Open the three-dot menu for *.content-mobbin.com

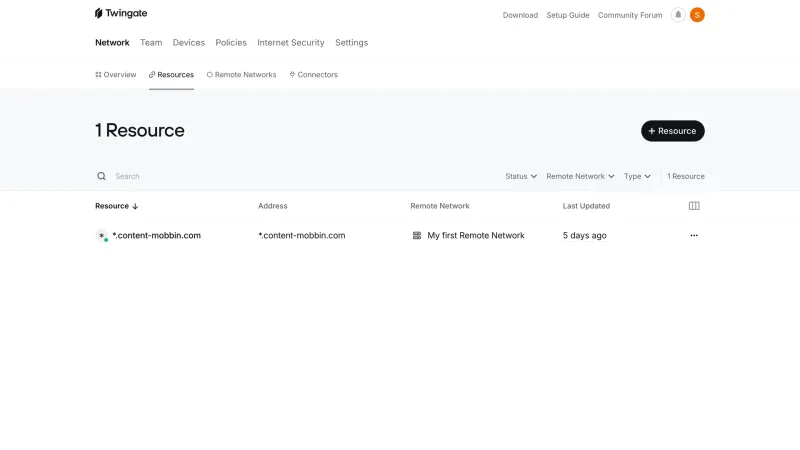(694, 235)
